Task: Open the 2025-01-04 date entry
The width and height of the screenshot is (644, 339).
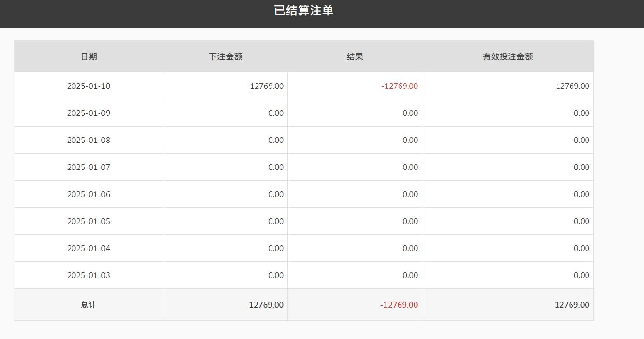Action: pyautogui.click(x=89, y=248)
